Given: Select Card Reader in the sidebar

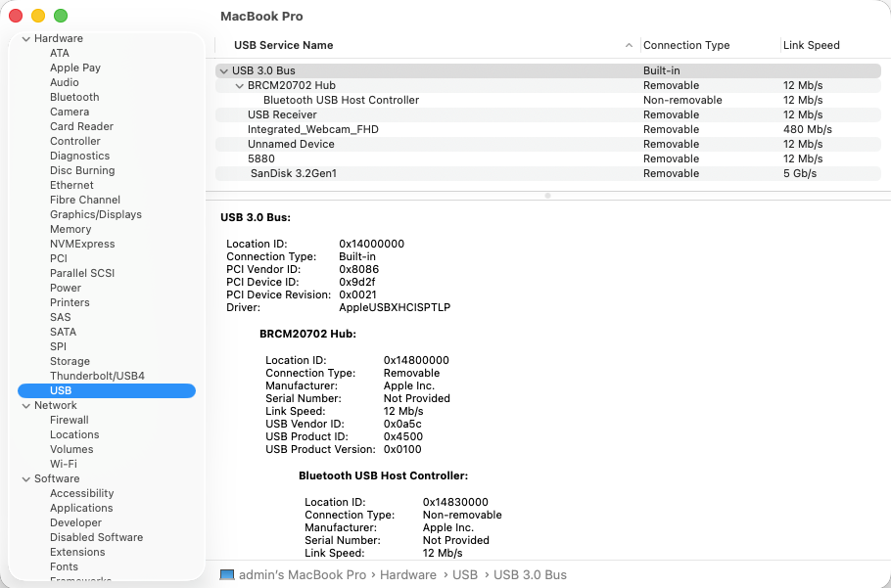Looking at the screenshot, I should point(82,126).
